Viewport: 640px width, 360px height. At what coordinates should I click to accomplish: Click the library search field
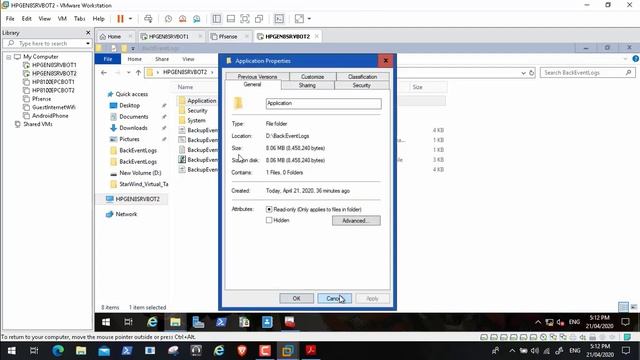pos(47,43)
